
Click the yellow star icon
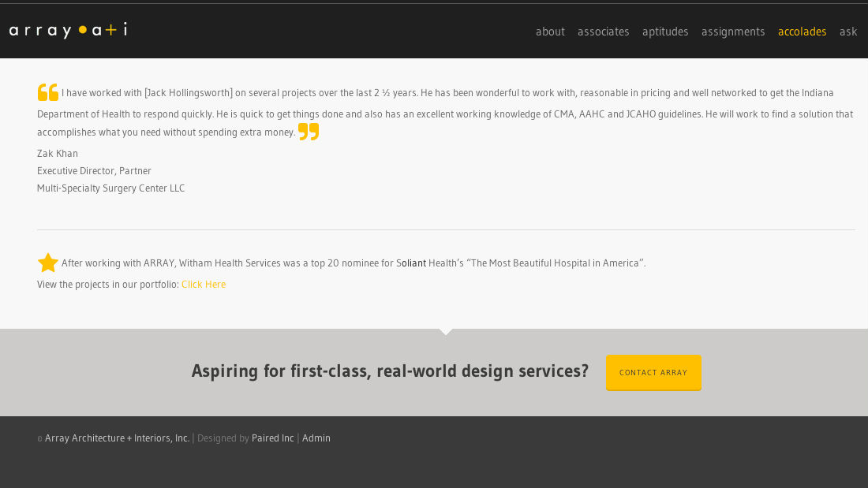click(47, 263)
